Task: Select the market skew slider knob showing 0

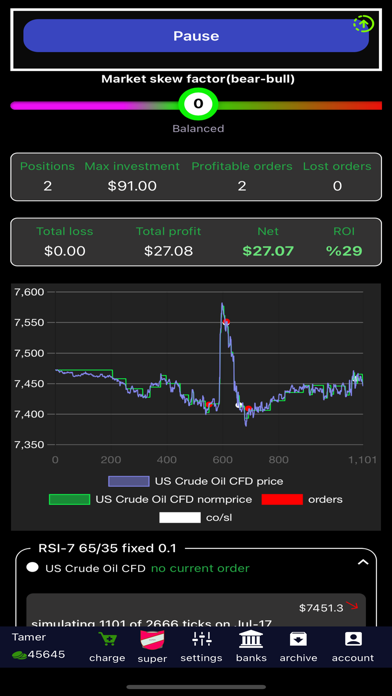Action: [x=198, y=104]
